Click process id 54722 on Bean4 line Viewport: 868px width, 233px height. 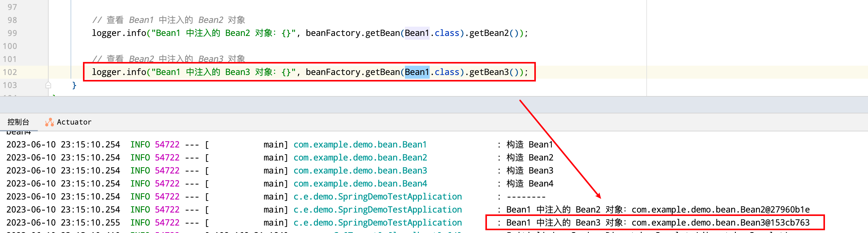pyautogui.click(x=167, y=184)
